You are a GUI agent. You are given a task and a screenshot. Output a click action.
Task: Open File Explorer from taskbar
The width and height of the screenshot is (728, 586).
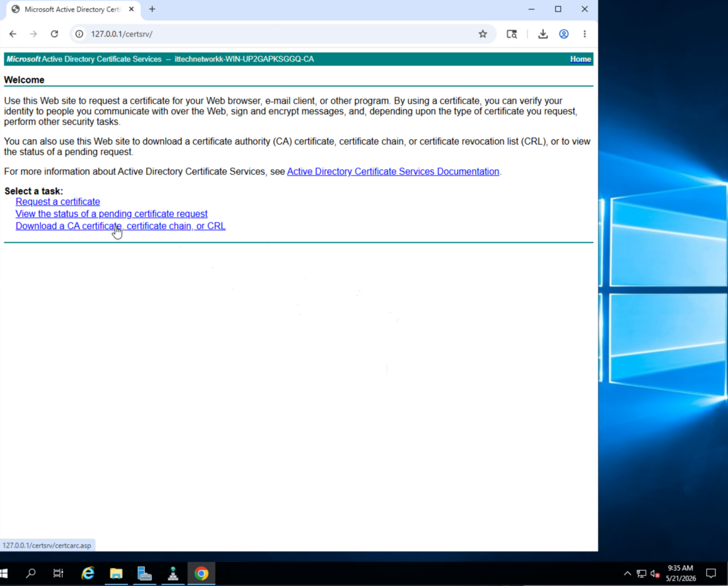[x=116, y=573]
